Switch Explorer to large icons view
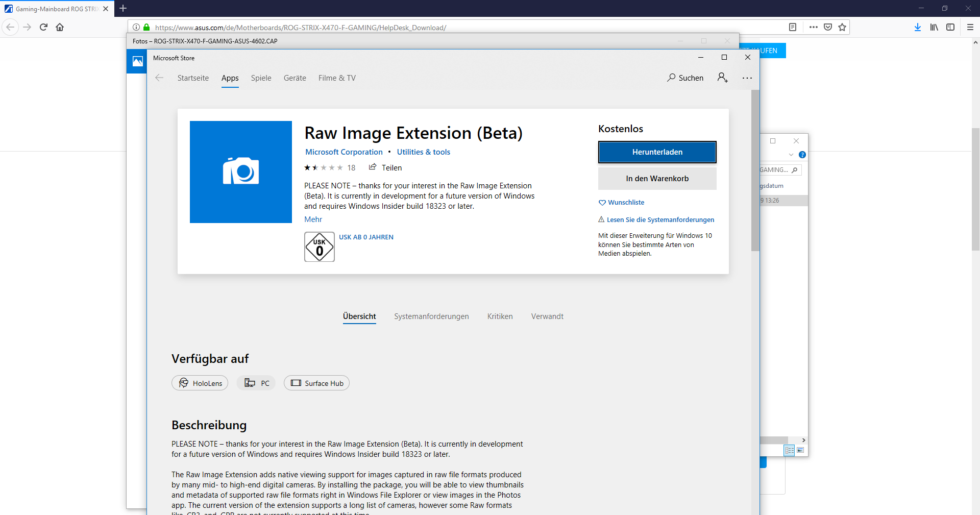Image resolution: width=980 pixels, height=515 pixels. coord(800,450)
